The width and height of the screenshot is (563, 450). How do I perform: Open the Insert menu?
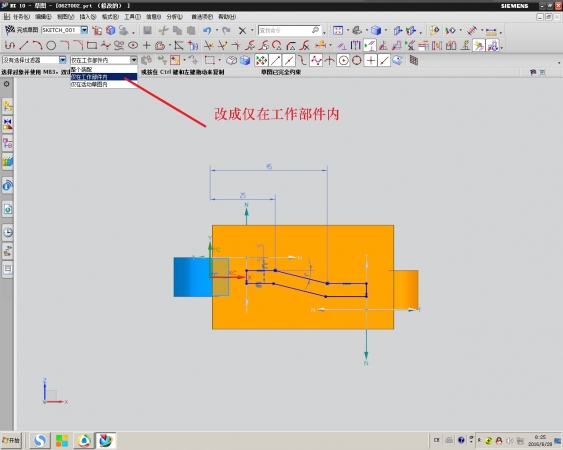click(88, 17)
